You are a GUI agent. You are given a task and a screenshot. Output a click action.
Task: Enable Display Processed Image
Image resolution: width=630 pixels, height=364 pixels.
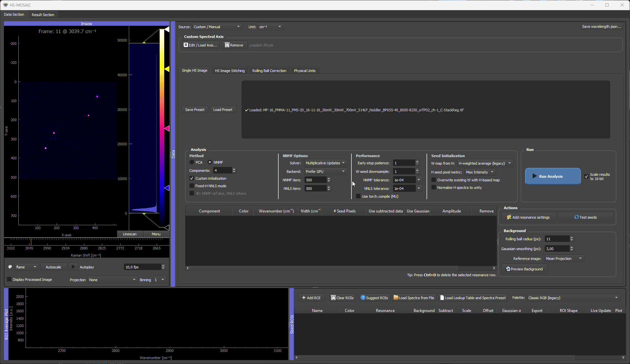tap(9, 280)
